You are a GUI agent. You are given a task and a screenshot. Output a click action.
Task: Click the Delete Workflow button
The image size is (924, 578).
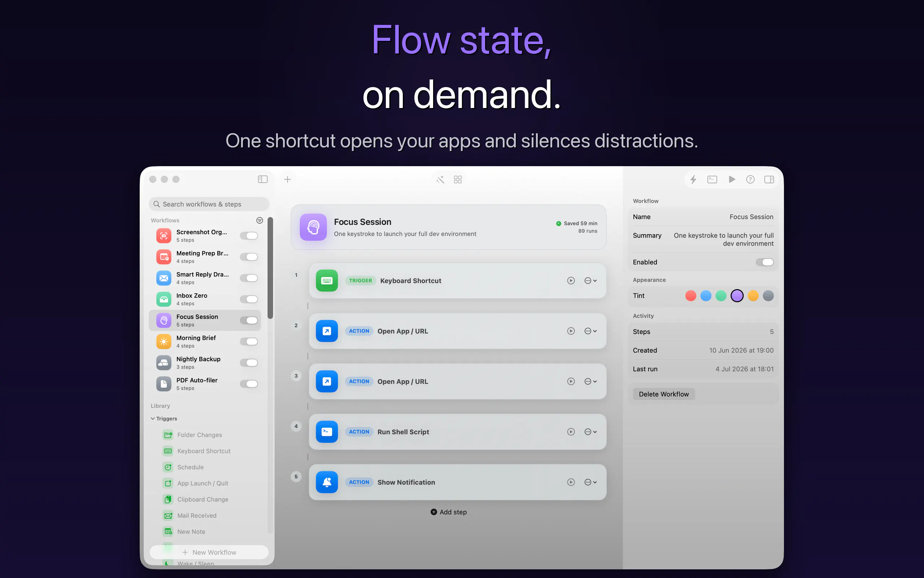click(x=664, y=394)
